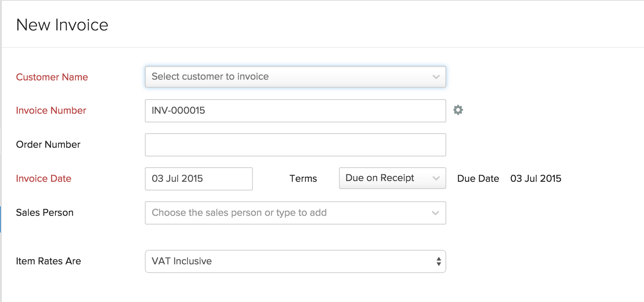
Task: Click the Order Number label
Action: (x=48, y=144)
